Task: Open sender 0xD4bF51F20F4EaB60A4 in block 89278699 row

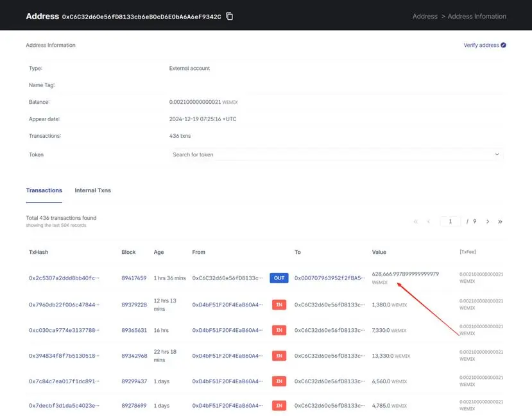Action: (227, 406)
